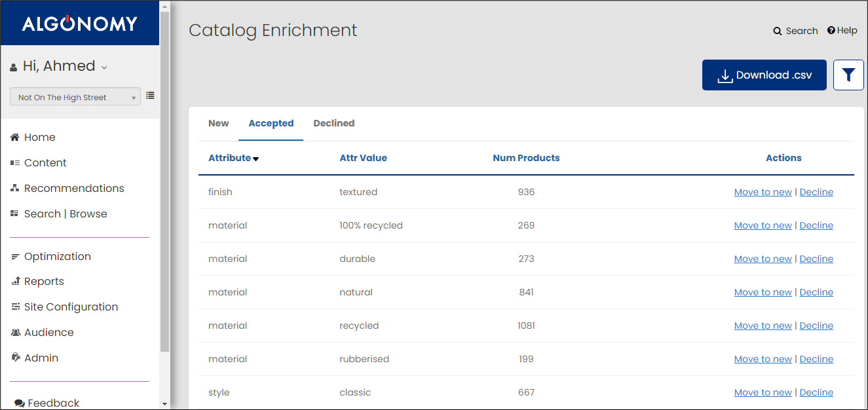
Task: Open Site Configuration in the sidebar
Action: 71,307
